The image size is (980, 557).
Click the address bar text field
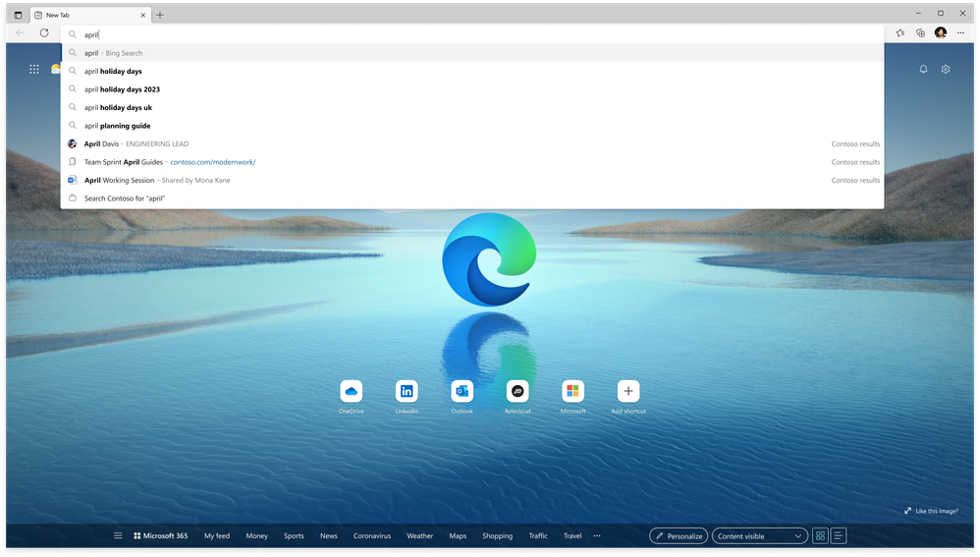(472, 34)
